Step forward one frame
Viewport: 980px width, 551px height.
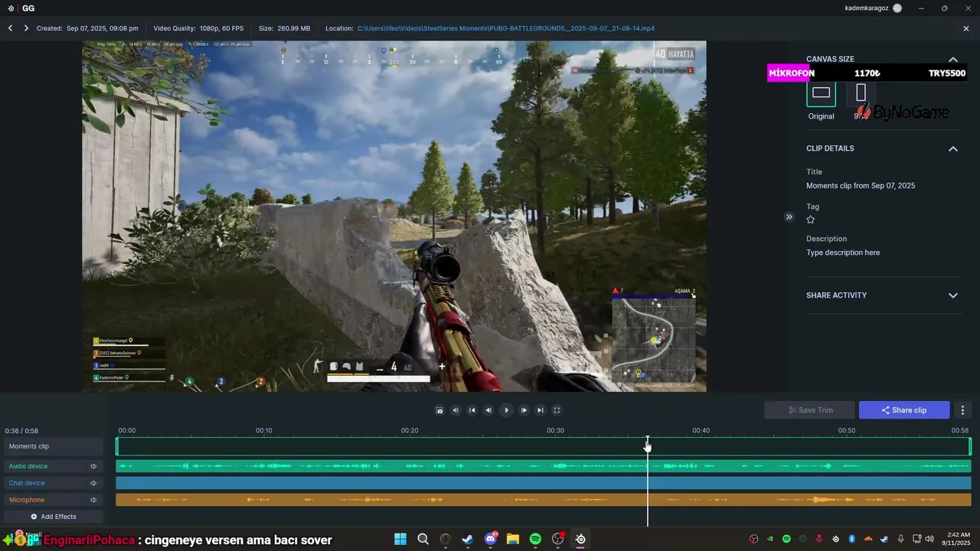(524, 410)
